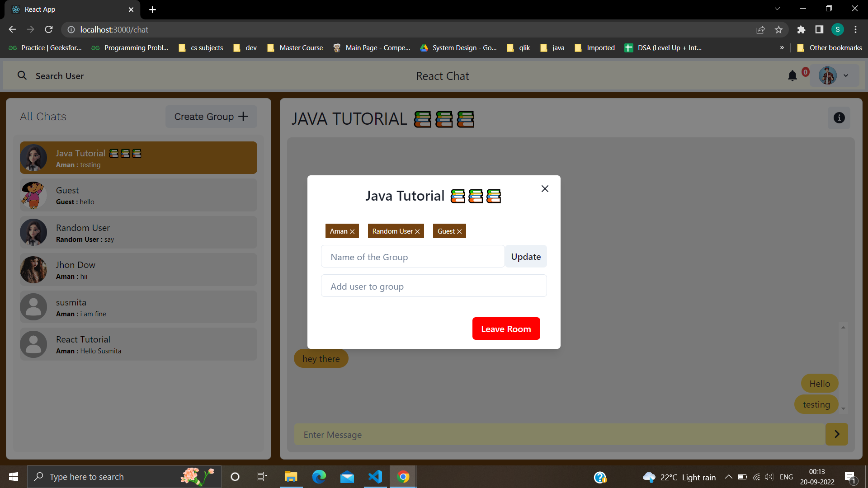Viewport: 868px width, 488px height.
Task: Click the Update group name button
Action: tap(526, 257)
